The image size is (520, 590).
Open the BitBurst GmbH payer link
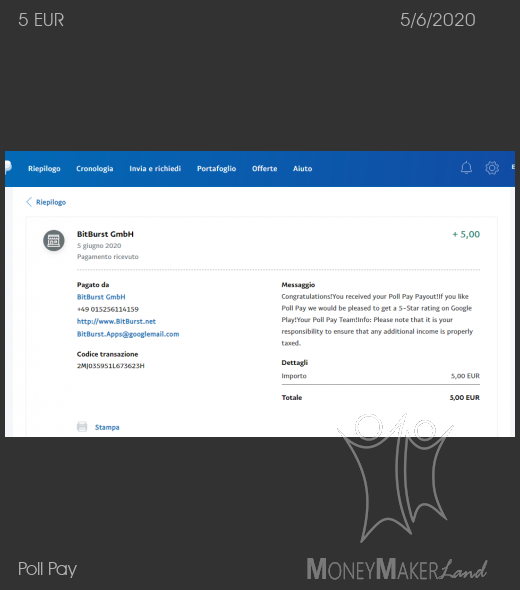pyautogui.click(x=101, y=297)
